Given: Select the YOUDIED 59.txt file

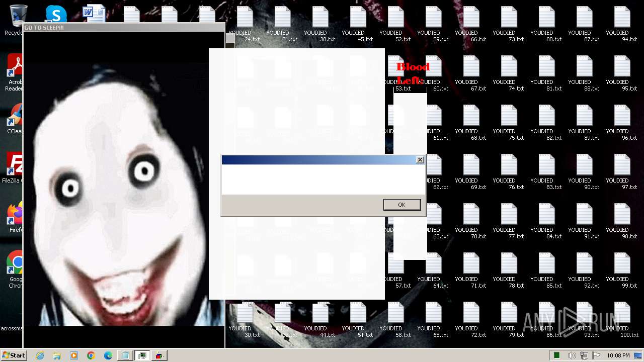Looking at the screenshot, I should (433, 24).
